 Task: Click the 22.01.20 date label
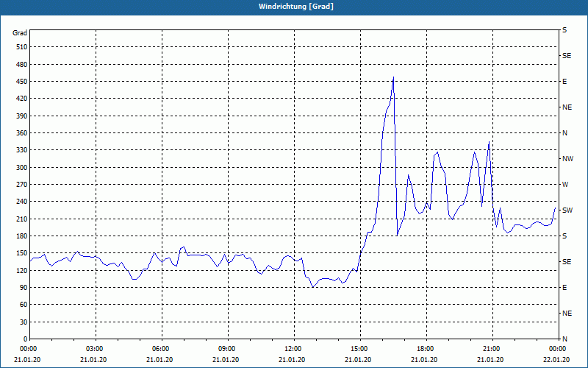(x=556, y=360)
